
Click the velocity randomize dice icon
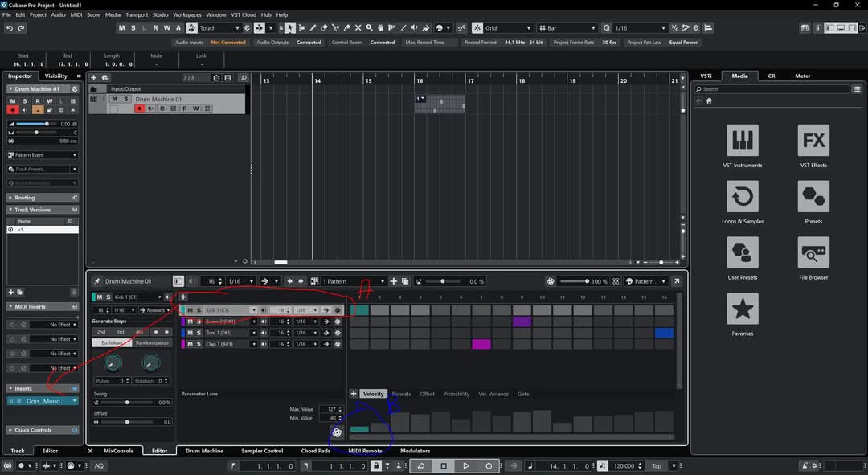click(337, 432)
